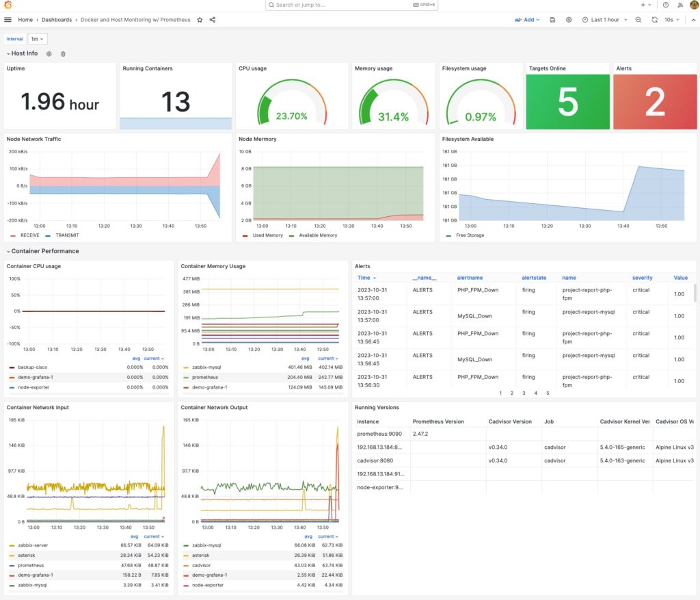Go to Dashboards breadcrumb
The width and height of the screenshot is (700, 600).
click(57, 20)
